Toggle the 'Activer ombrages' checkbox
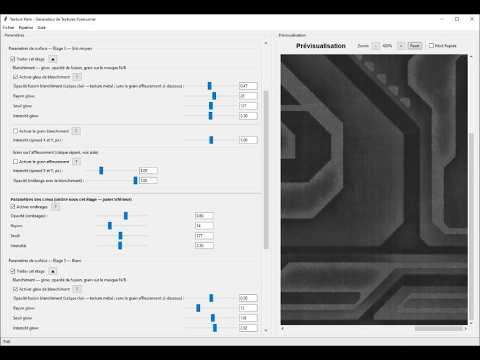The height and width of the screenshot is (360, 480). click(x=13, y=207)
